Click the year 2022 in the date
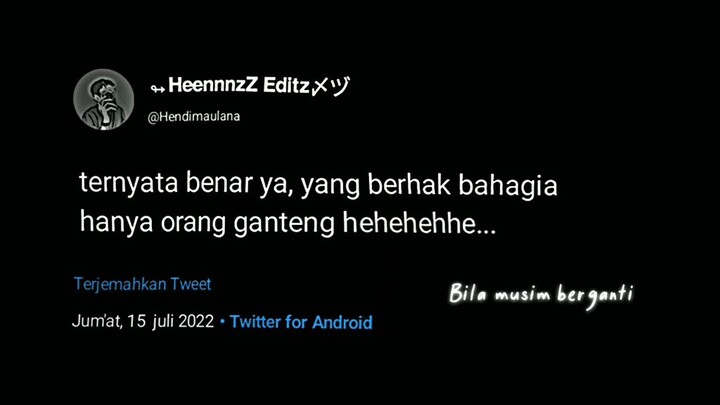 pos(196,321)
